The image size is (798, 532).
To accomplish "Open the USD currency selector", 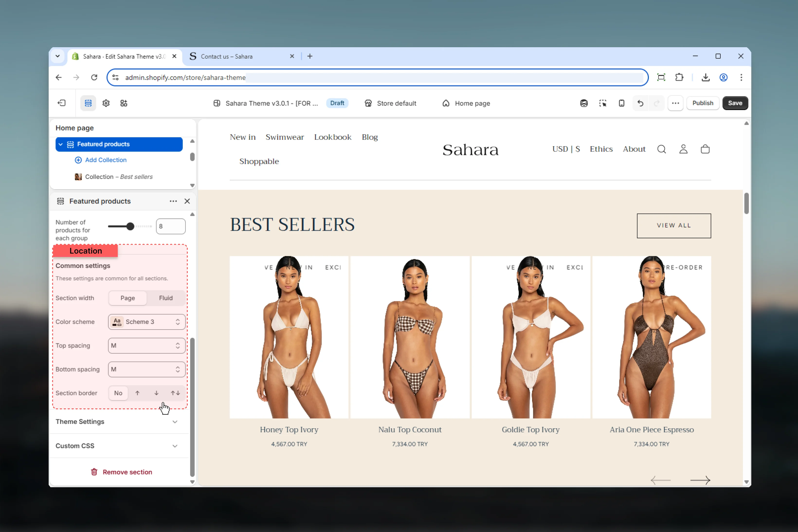I will tap(566, 149).
